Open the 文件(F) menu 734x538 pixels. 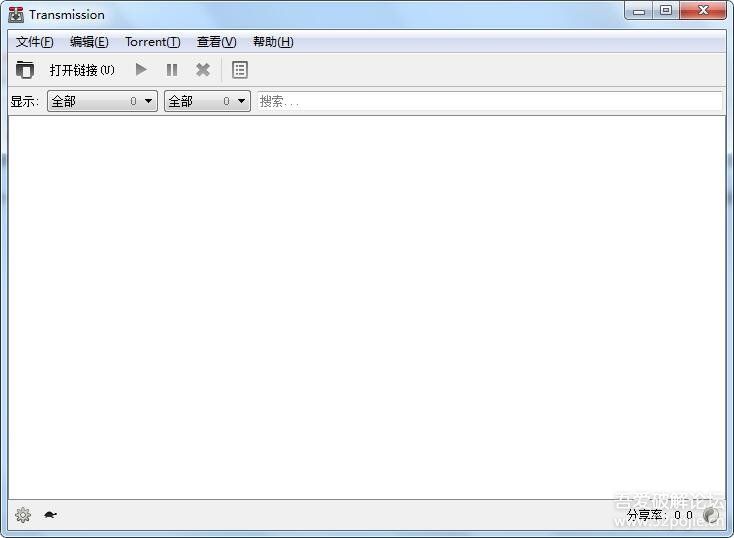(x=35, y=42)
